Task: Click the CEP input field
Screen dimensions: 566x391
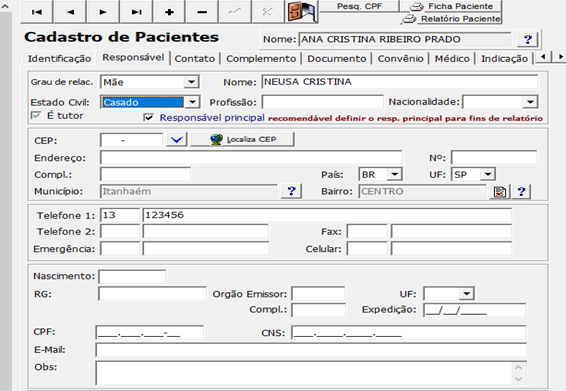Action: 131,140
